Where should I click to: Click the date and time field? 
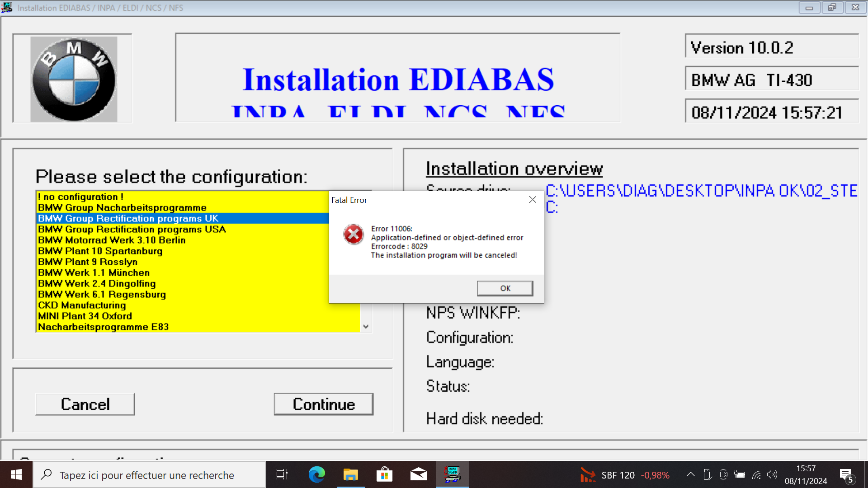(x=772, y=112)
